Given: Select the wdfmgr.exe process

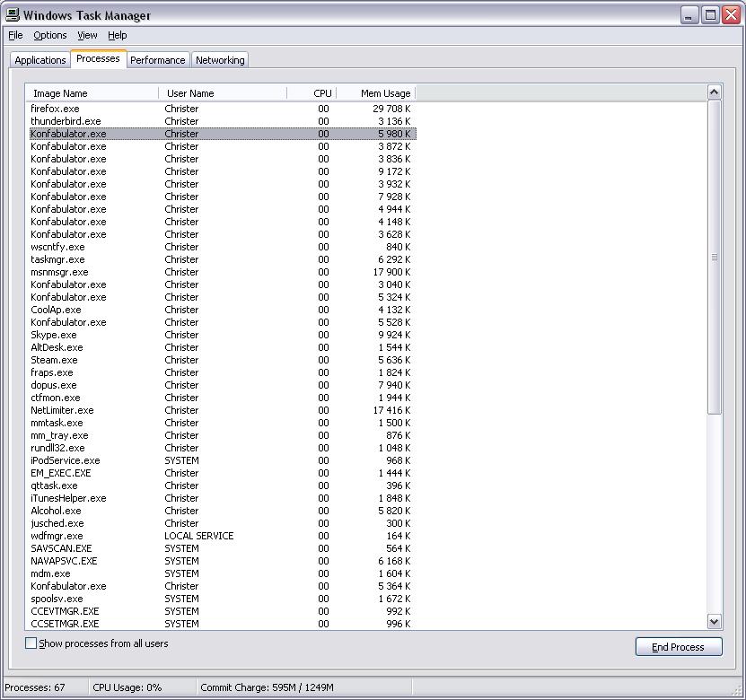Looking at the screenshot, I should click(223, 536).
